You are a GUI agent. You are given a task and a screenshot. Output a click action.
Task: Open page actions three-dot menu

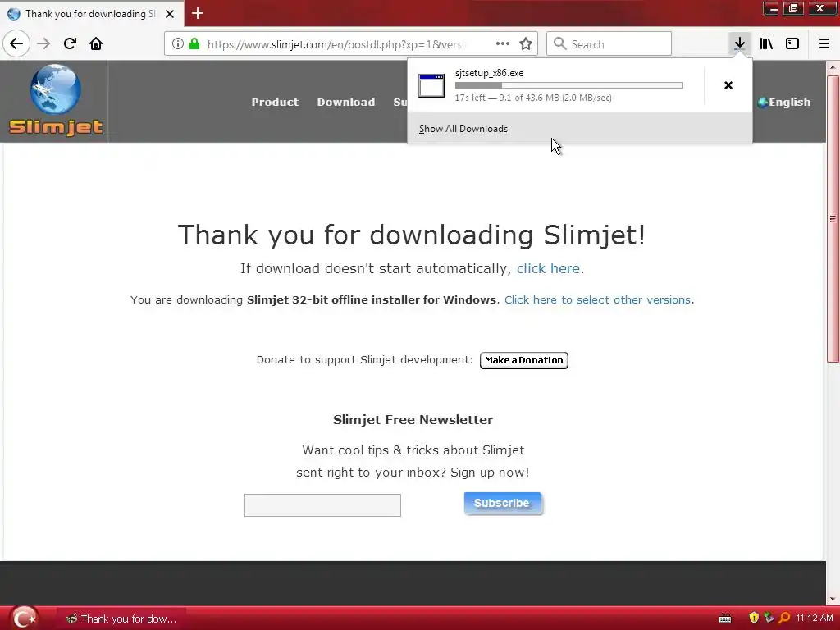pyautogui.click(x=503, y=43)
